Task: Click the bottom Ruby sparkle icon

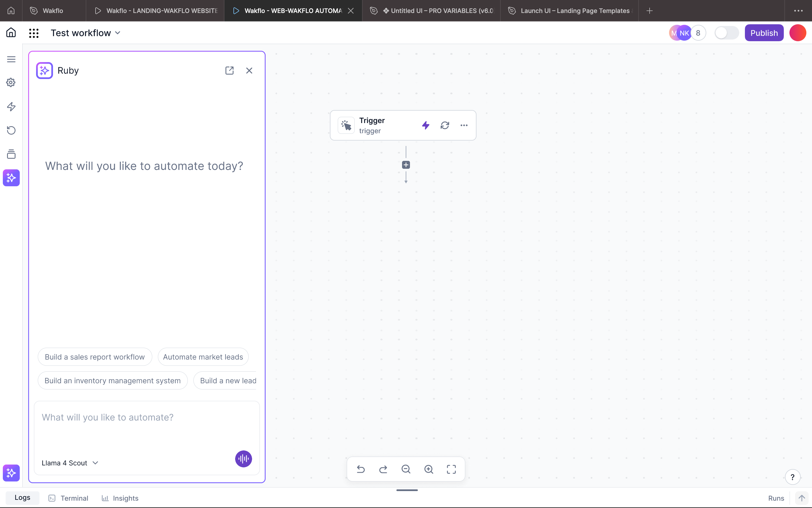Action: pyautogui.click(x=11, y=473)
